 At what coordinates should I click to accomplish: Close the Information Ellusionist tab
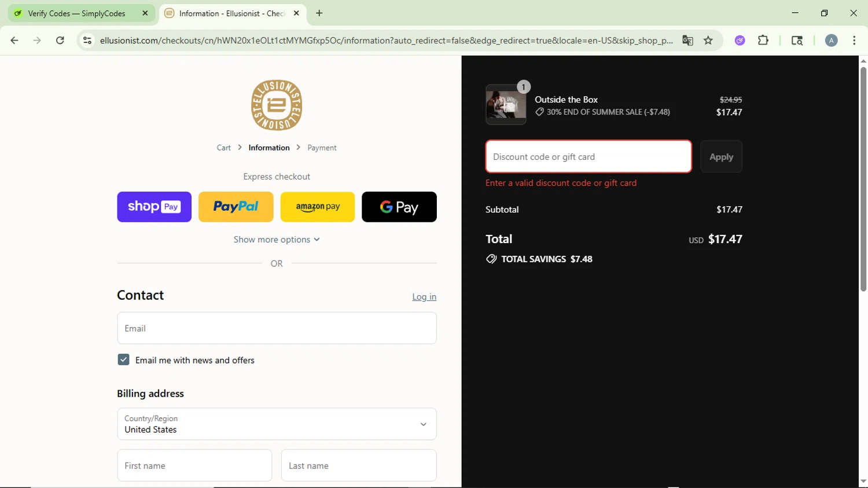pyautogui.click(x=296, y=13)
